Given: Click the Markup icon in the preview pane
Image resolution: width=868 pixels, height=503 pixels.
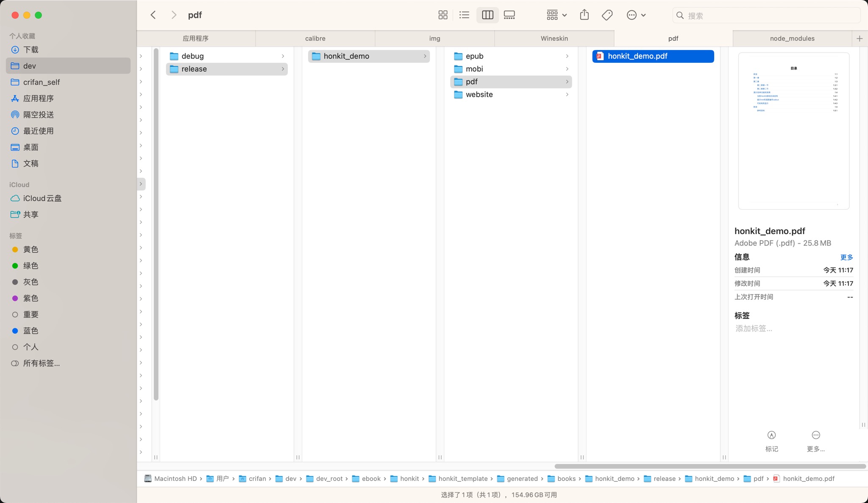Looking at the screenshot, I should point(771,436).
